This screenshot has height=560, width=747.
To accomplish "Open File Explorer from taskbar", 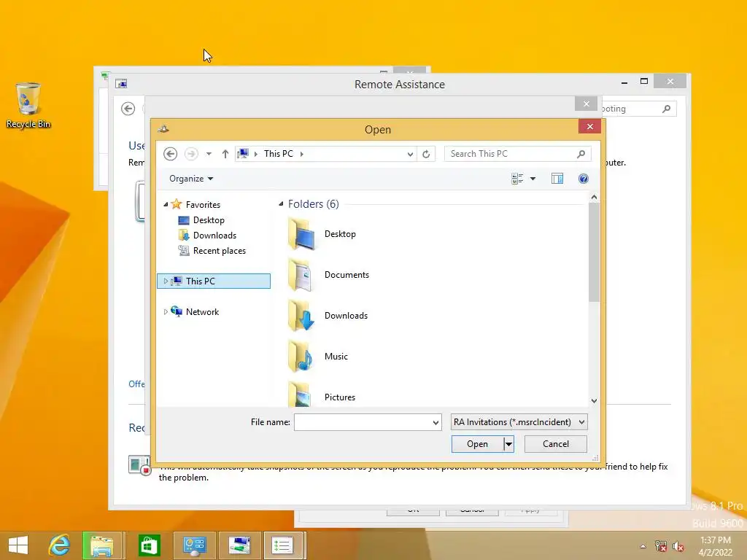I will click(x=103, y=545).
